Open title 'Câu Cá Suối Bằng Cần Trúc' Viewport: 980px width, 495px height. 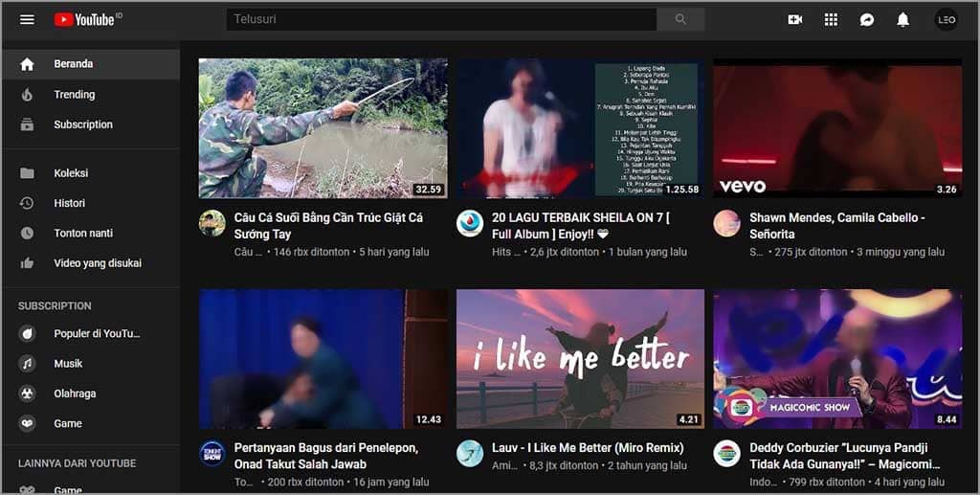(x=329, y=226)
